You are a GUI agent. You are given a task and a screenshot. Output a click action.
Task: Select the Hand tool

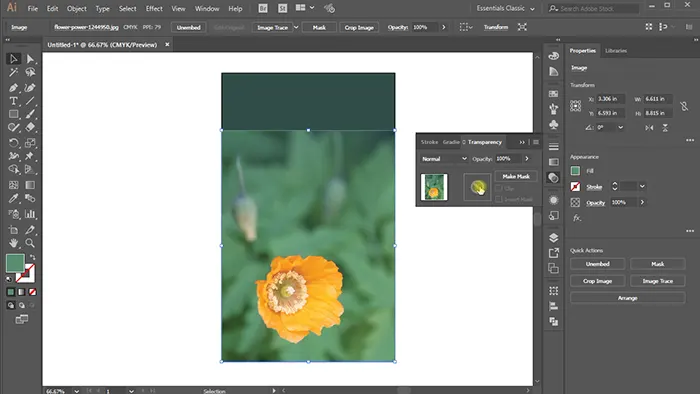tap(13, 243)
